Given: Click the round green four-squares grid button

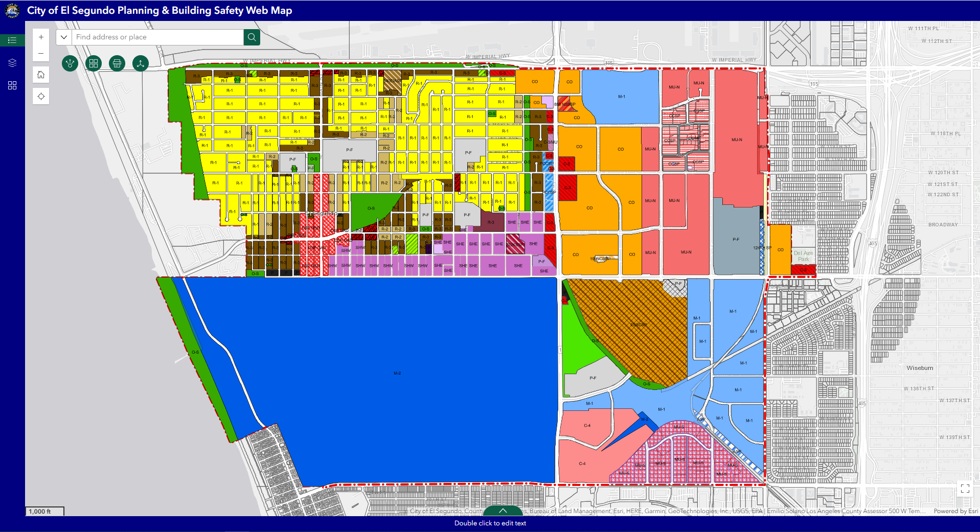Looking at the screenshot, I should (94, 63).
